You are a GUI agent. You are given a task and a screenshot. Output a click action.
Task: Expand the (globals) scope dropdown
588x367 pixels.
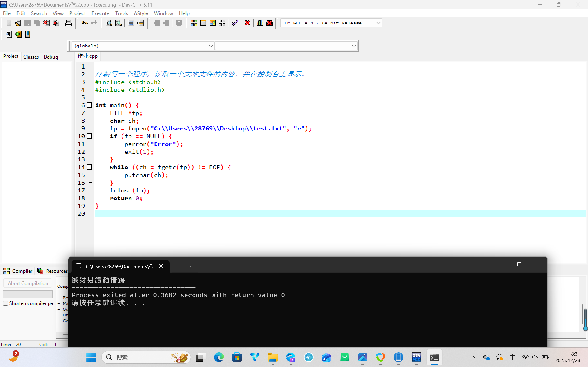pos(211,46)
